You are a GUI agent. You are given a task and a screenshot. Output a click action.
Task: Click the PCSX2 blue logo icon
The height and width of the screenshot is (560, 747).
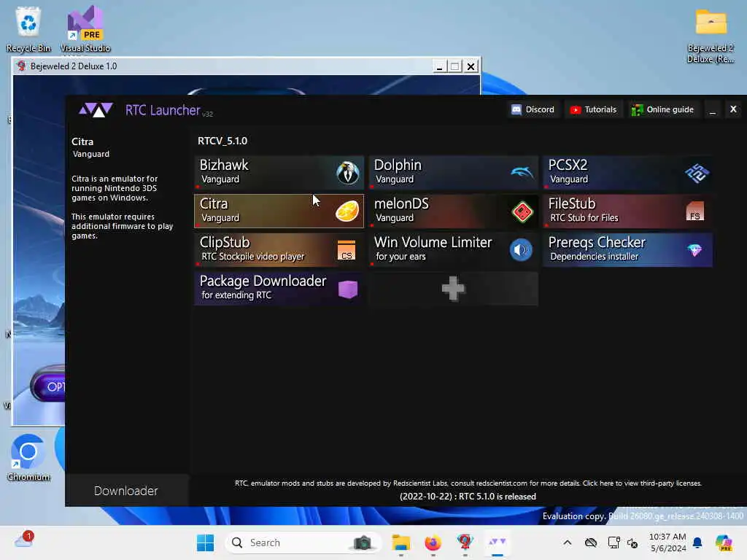coord(697,173)
